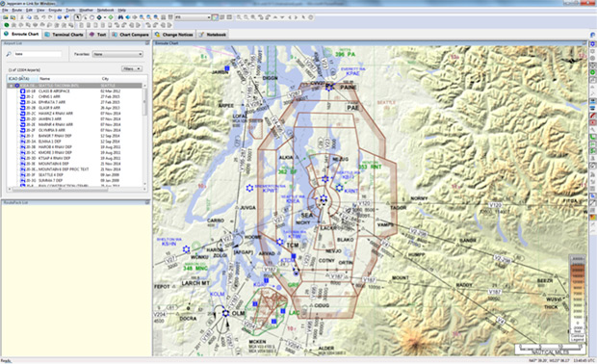Click the red circle icon in right sidebar
Image resolution: width=597 pixels, height=364 pixels.
(593, 122)
